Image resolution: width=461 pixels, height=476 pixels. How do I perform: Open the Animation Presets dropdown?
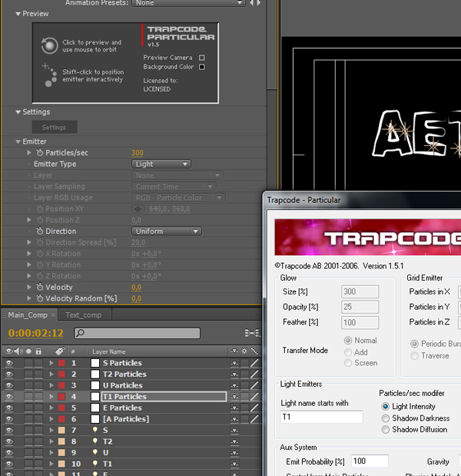point(188,3)
